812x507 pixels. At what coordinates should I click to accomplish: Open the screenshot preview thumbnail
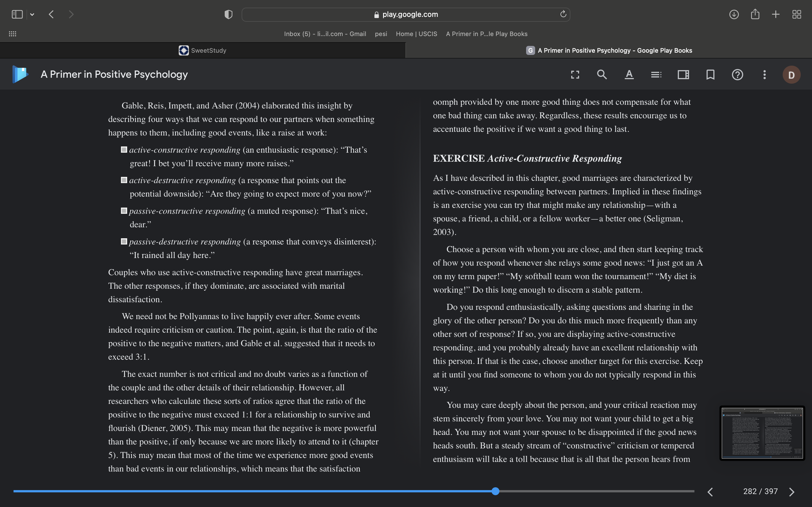click(762, 433)
